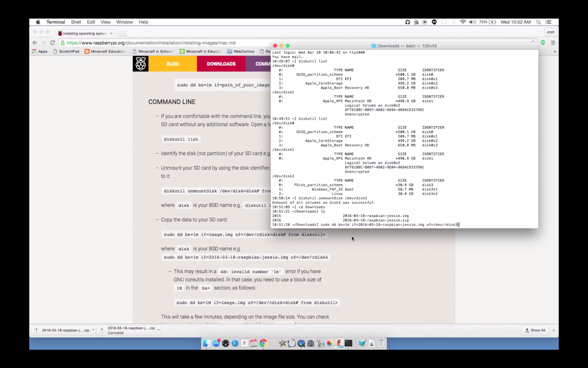Open Notification Center list icon

(548, 22)
